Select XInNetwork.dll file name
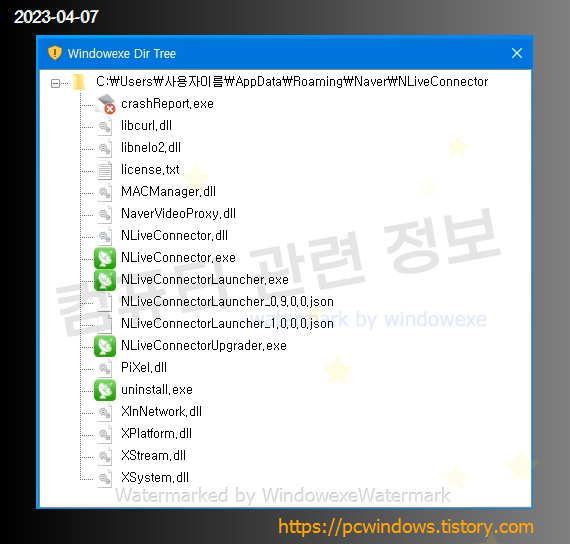This screenshot has width=570, height=544. pyautogui.click(x=161, y=412)
